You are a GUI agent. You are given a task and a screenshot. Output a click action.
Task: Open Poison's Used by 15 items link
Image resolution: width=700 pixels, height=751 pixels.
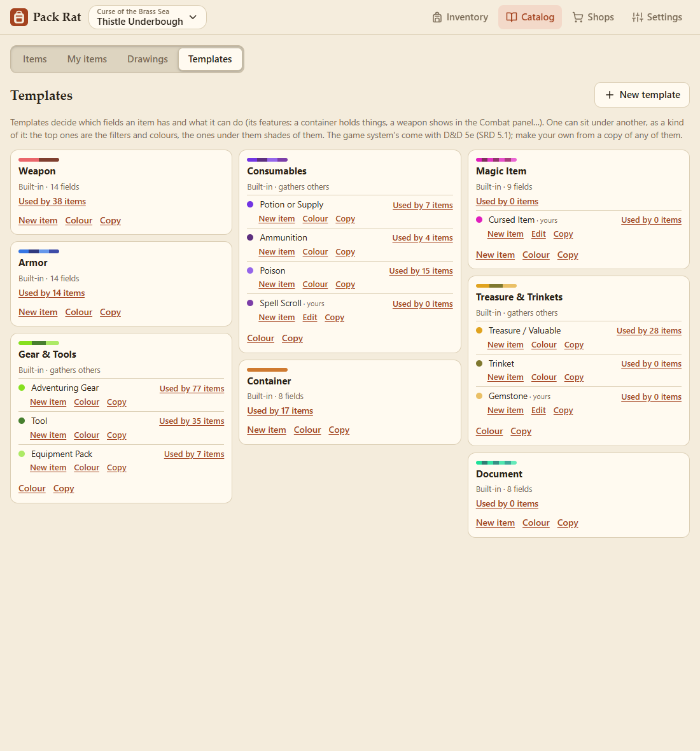coord(421,271)
